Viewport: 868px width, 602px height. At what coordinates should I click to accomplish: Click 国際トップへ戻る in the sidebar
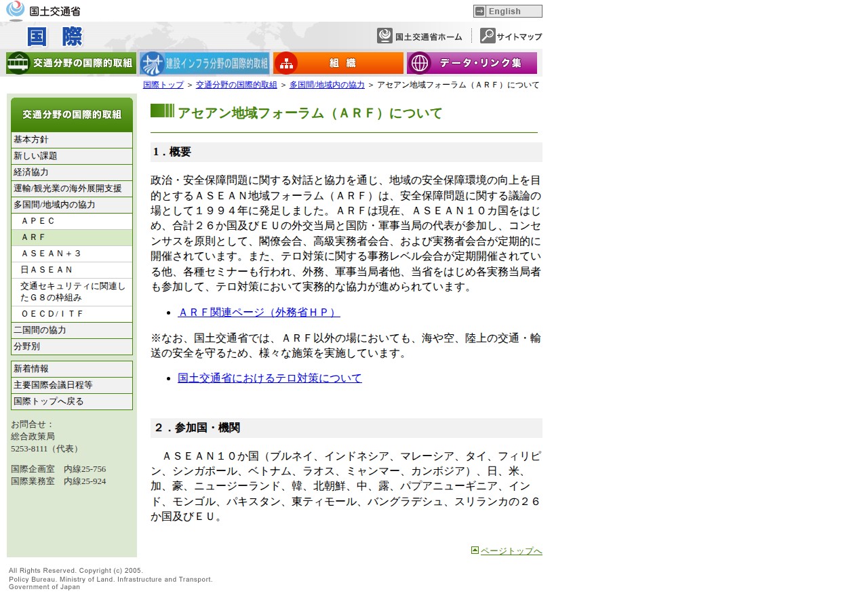click(x=72, y=401)
